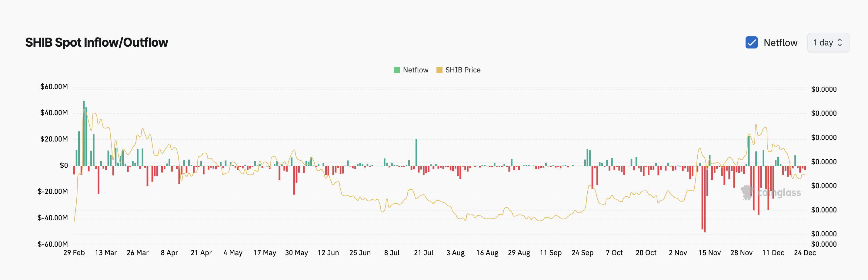Click the Netflow label beside the checkbox
868x280 pixels.
tap(780, 43)
